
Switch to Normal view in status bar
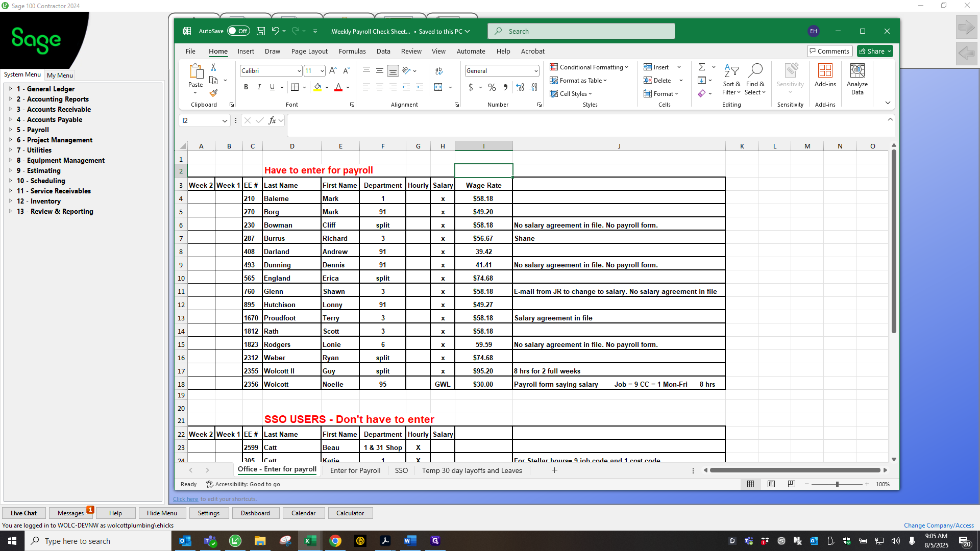click(750, 484)
